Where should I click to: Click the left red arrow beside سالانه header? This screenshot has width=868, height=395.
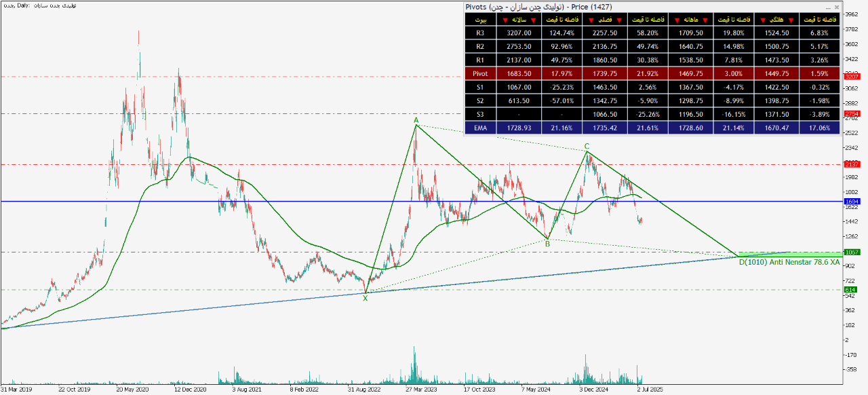pyautogui.click(x=505, y=20)
